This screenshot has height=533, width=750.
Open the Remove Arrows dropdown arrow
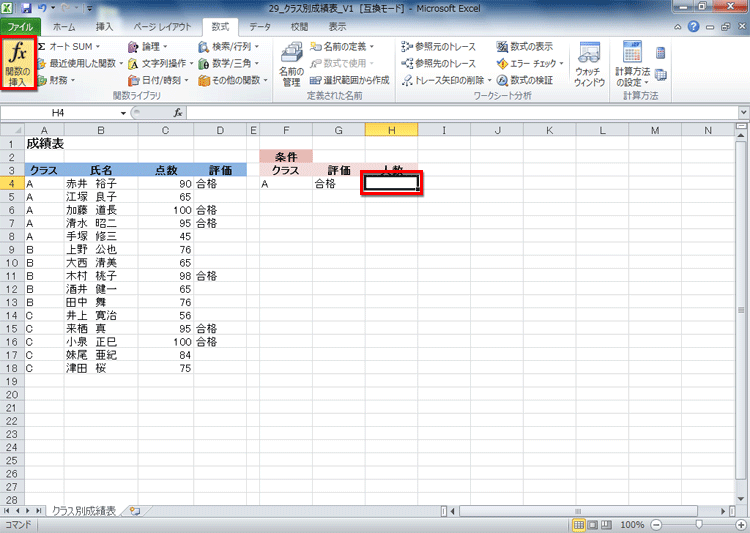489,80
